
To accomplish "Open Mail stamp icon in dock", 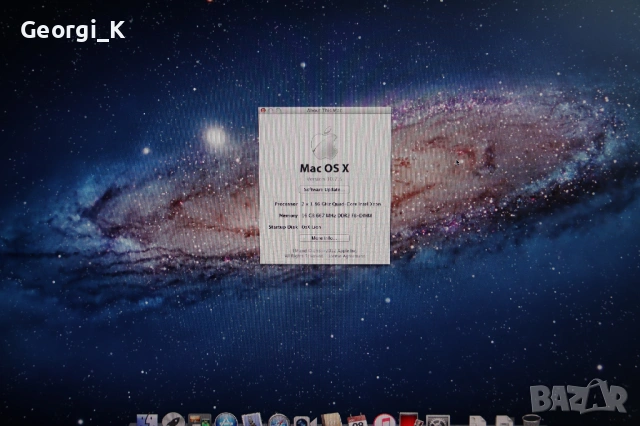I will click(x=252, y=420).
